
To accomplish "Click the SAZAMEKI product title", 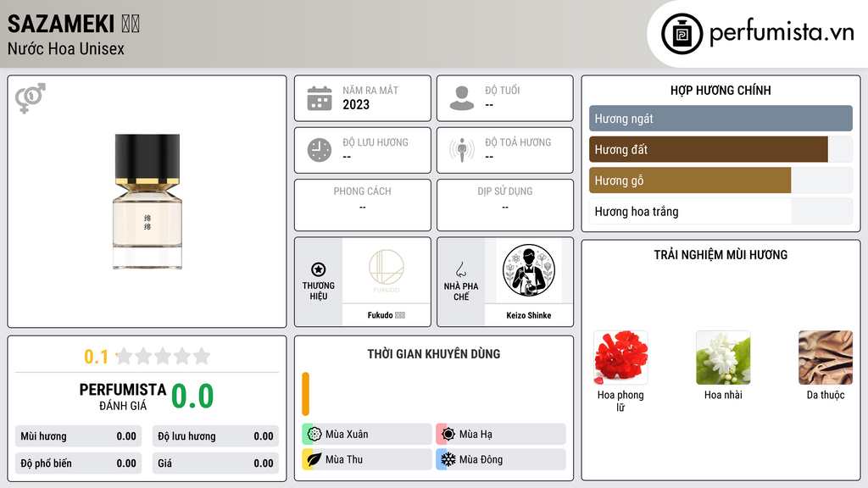I will click(61, 24).
